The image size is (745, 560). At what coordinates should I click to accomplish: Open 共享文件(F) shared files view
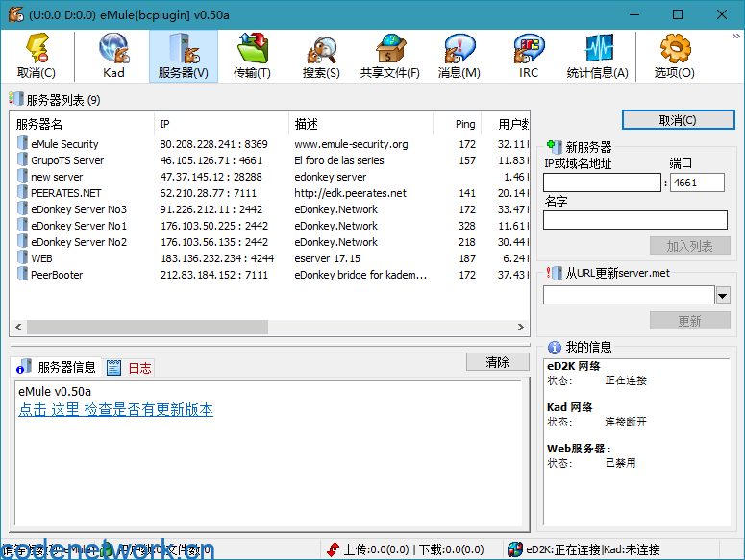389,56
